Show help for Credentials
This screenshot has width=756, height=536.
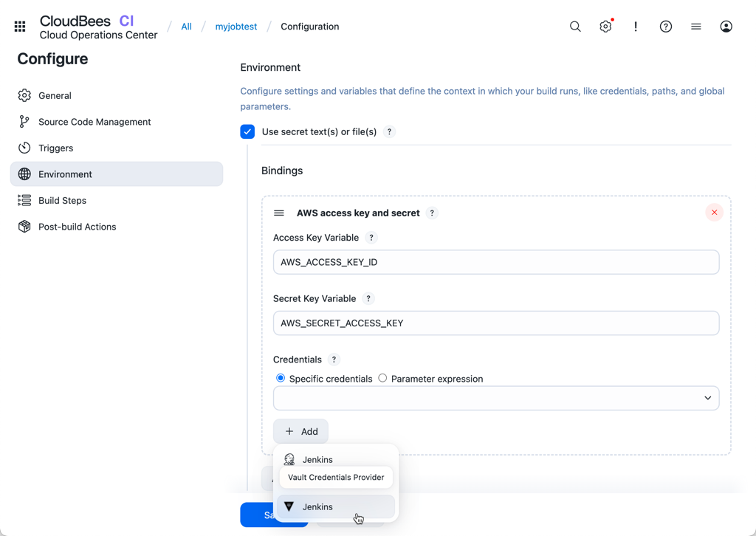pyautogui.click(x=334, y=360)
